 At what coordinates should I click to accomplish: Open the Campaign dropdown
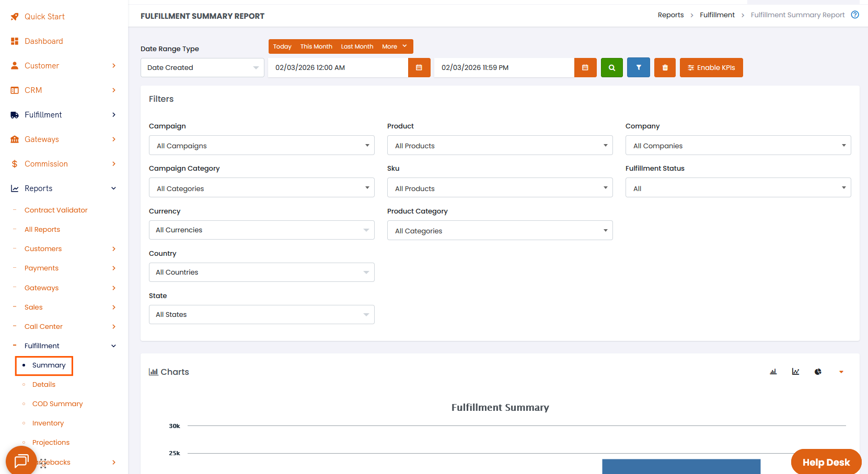pyautogui.click(x=261, y=146)
